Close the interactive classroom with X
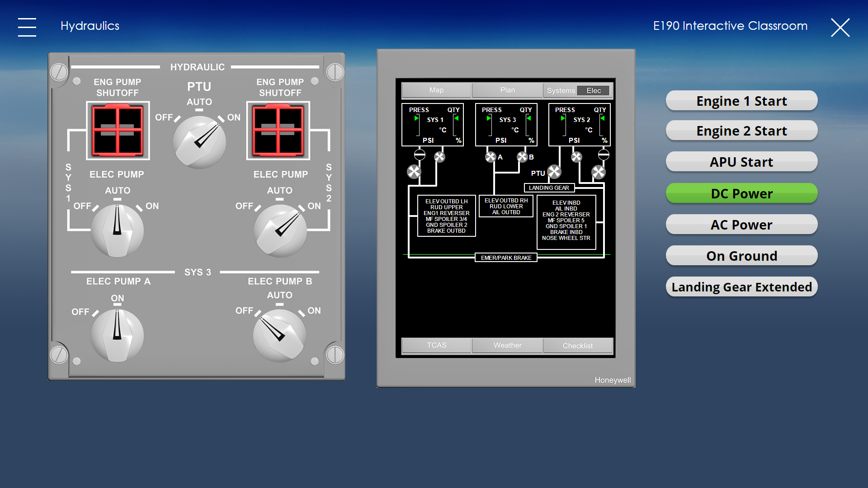Image resolution: width=868 pixels, height=488 pixels. (x=840, y=27)
